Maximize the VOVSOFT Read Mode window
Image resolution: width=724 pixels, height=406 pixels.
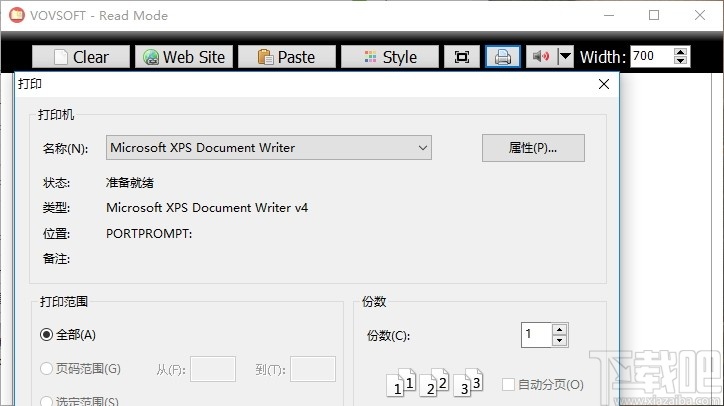(654, 15)
